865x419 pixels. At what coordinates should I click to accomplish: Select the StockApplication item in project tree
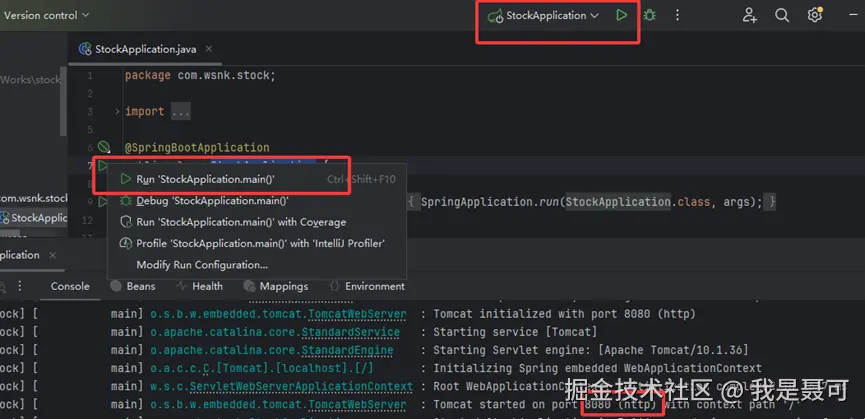point(34,218)
